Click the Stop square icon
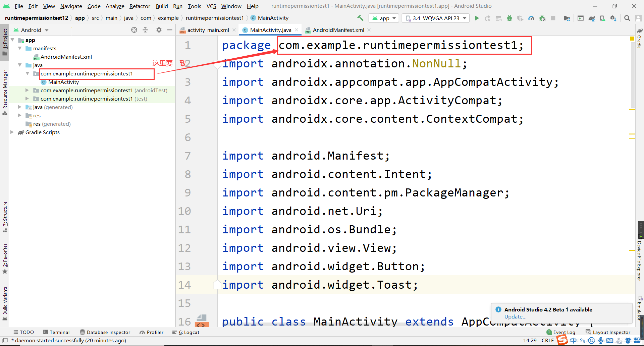 [x=553, y=18]
